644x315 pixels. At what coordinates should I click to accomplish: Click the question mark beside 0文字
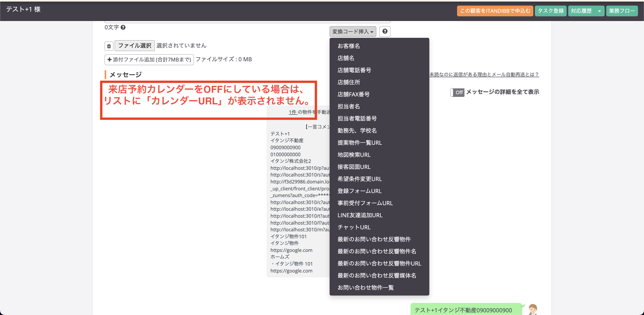[123, 27]
